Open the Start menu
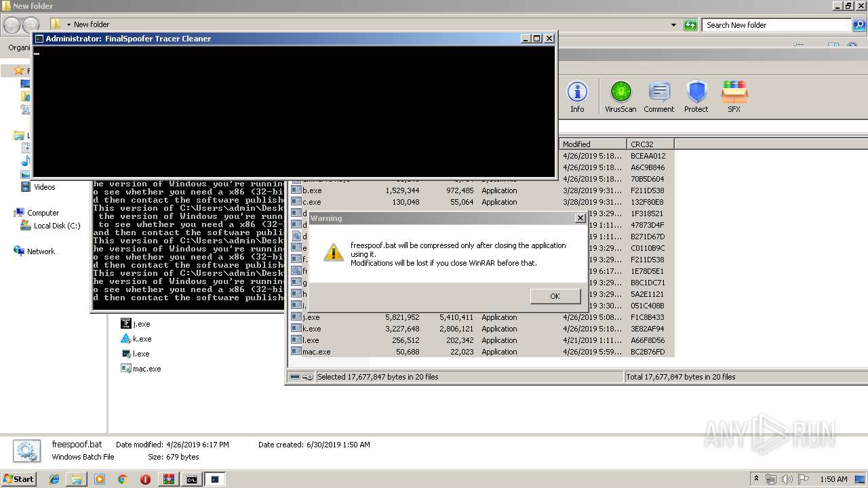The width and height of the screenshot is (868, 488). tap(18, 479)
